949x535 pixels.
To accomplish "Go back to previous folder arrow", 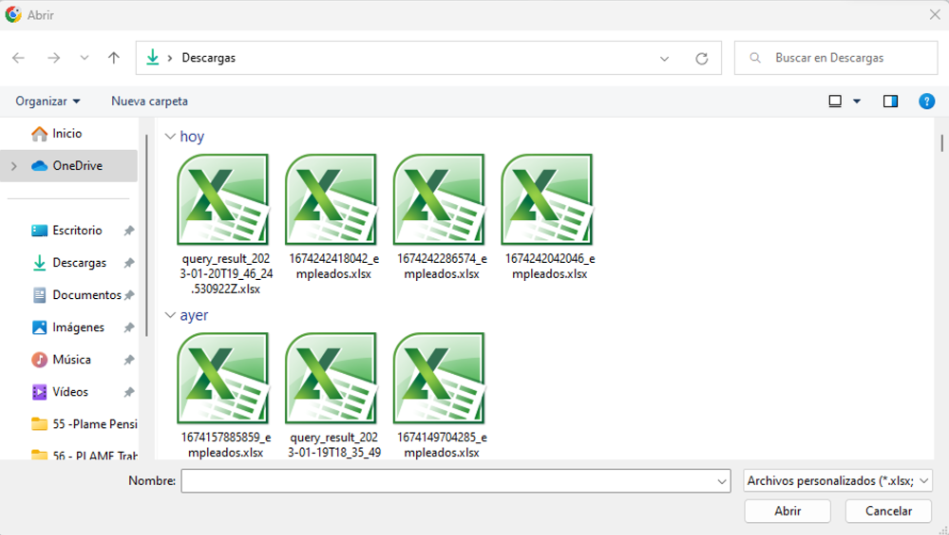I will (x=19, y=58).
